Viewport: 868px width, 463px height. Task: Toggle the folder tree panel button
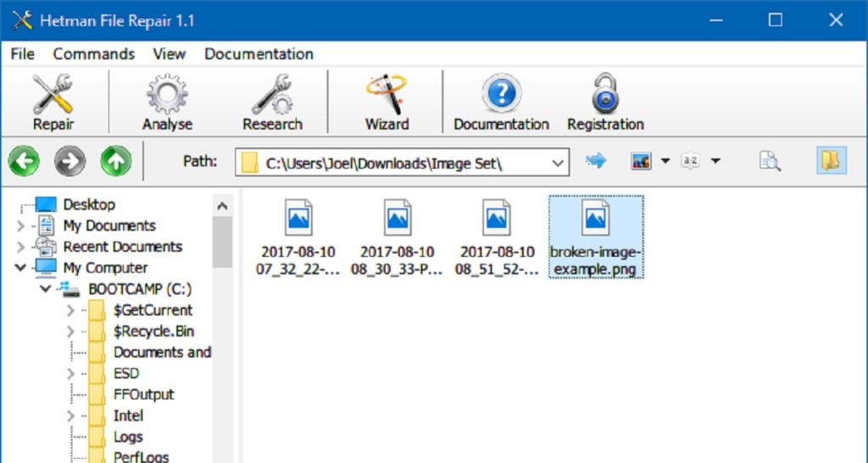(831, 161)
